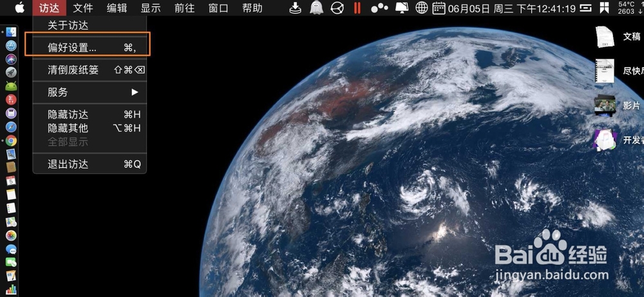Open the 帮助 menu
Image resolution: width=644 pixels, height=297 pixels.
click(x=252, y=8)
